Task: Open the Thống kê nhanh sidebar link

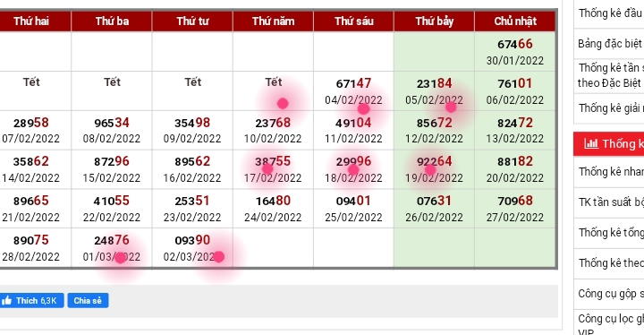Action: pos(609,172)
